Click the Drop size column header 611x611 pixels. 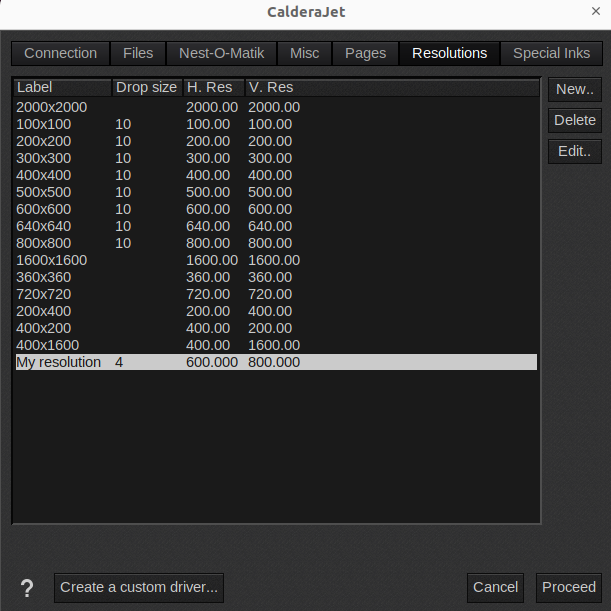tap(147, 87)
